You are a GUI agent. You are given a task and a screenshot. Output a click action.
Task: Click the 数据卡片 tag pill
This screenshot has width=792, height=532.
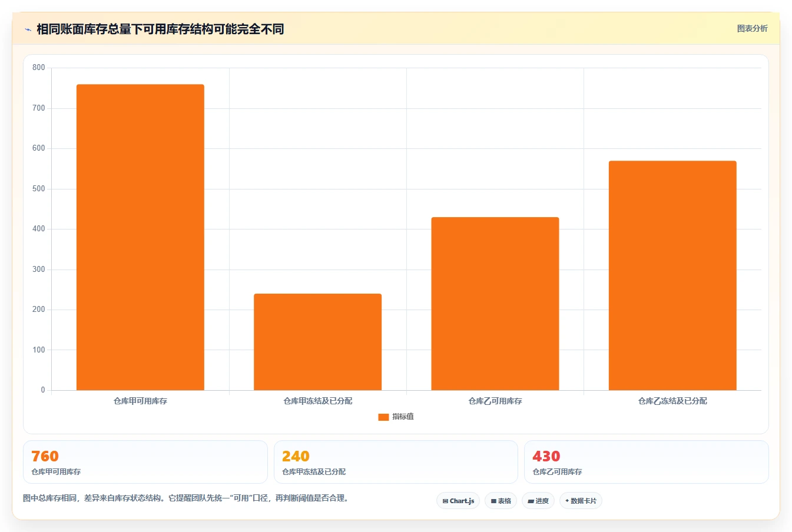581,501
